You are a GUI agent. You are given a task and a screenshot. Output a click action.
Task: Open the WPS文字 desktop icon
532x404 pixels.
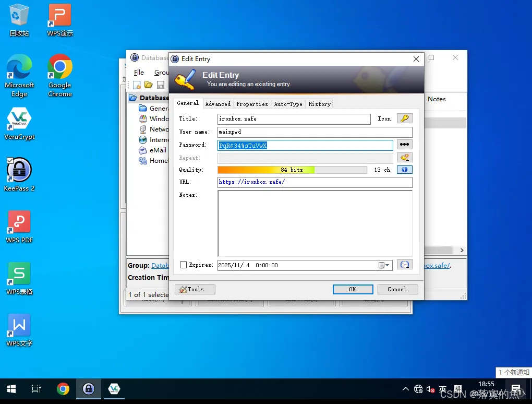click(x=19, y=330)
